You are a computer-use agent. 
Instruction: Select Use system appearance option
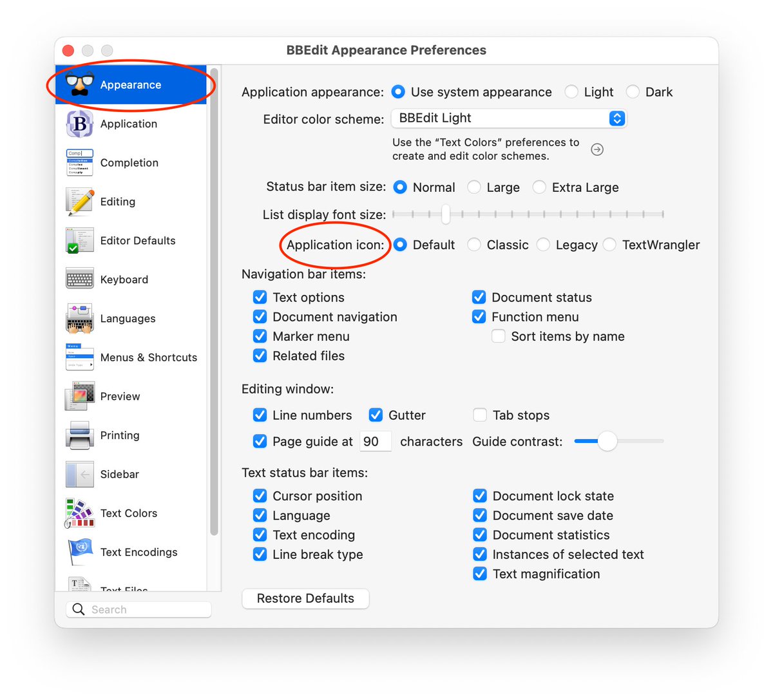tap(399, 92)
